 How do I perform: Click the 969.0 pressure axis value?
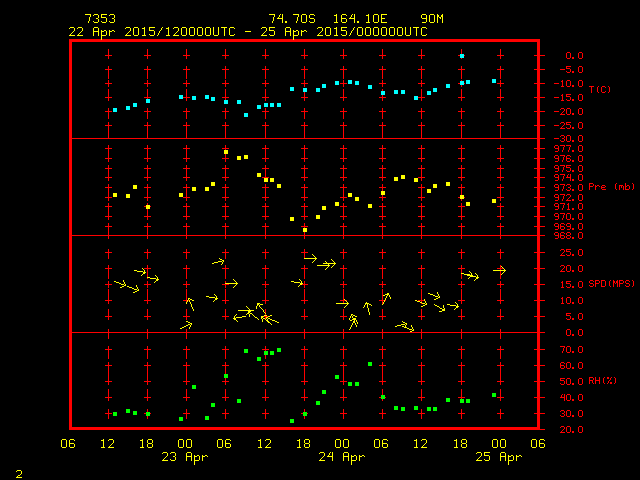[569, 227]
